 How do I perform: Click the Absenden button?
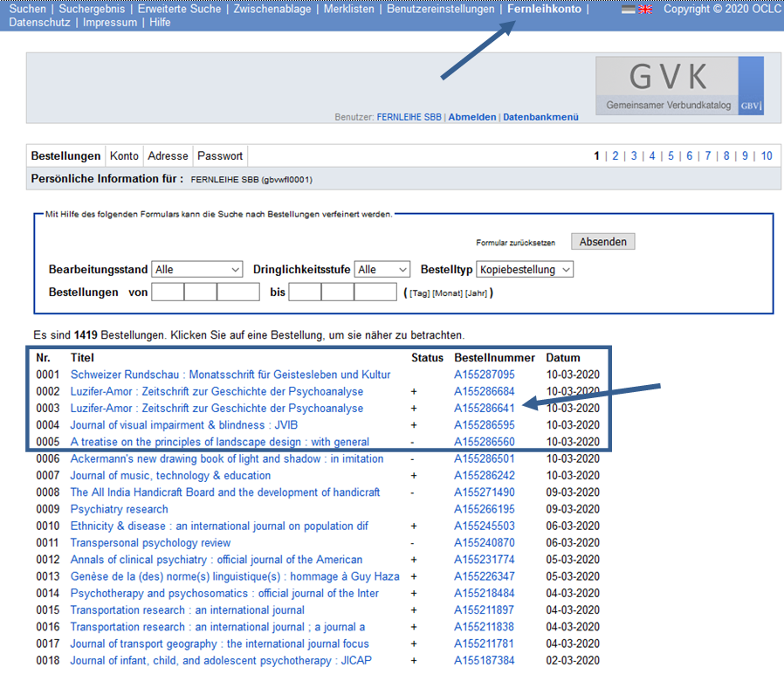coord(603,242)
